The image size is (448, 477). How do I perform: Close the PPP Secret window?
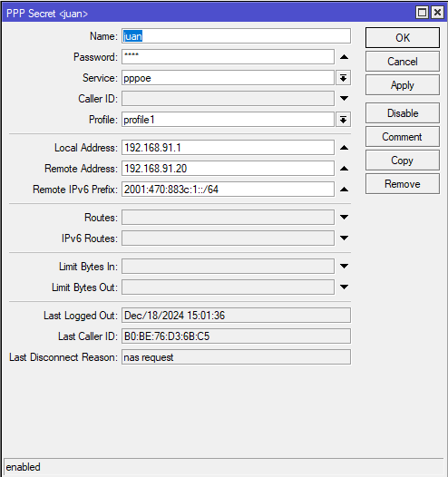click(437, 13)
